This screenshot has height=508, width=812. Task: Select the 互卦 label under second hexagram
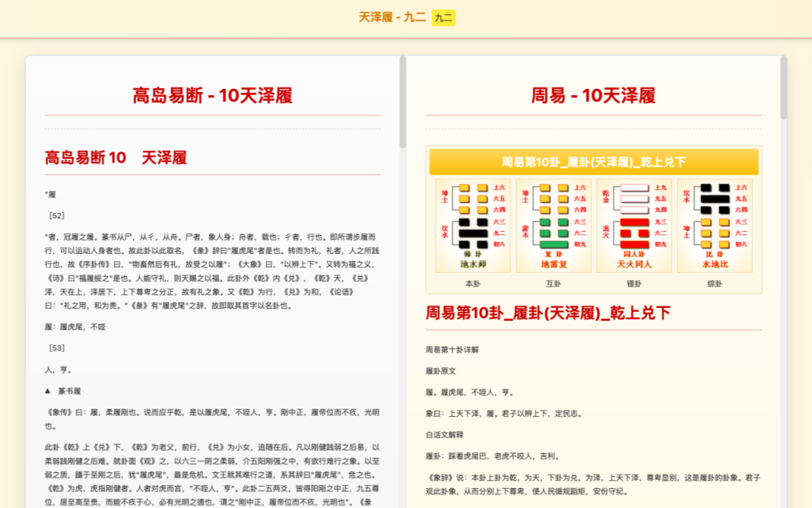pyautogui.click(x=553, y=283)
